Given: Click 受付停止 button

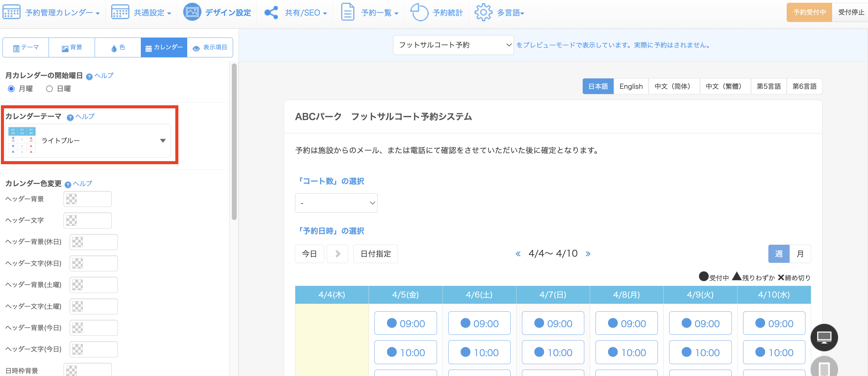Looking at the screenshot, I should [851, 12].
